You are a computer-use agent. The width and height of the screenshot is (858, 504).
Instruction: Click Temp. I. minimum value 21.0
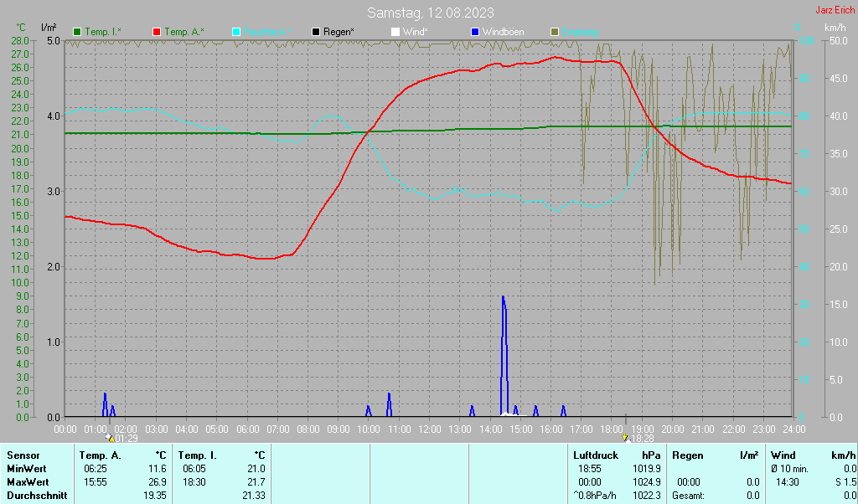click(256, 469)
